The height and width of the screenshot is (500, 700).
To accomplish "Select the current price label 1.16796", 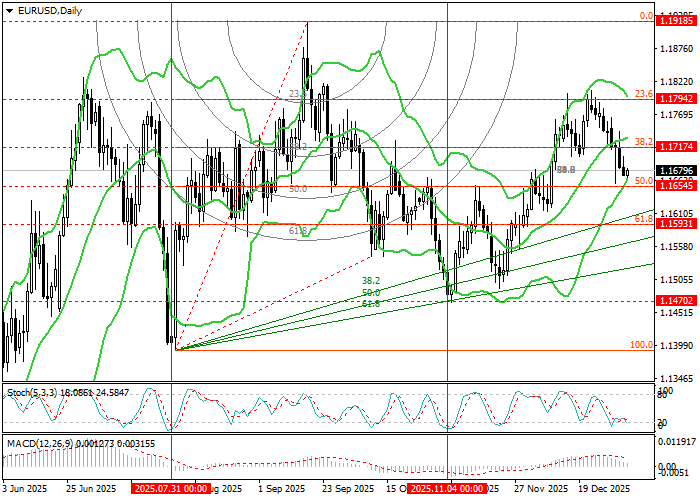I will 676,171.
